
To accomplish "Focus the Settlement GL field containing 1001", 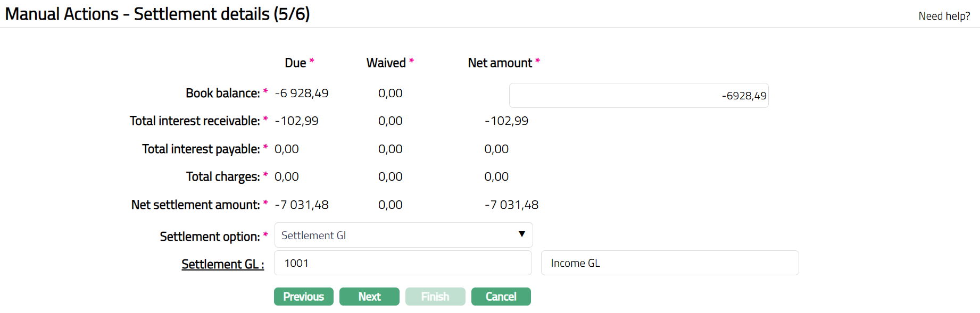I will click(403, 263).
